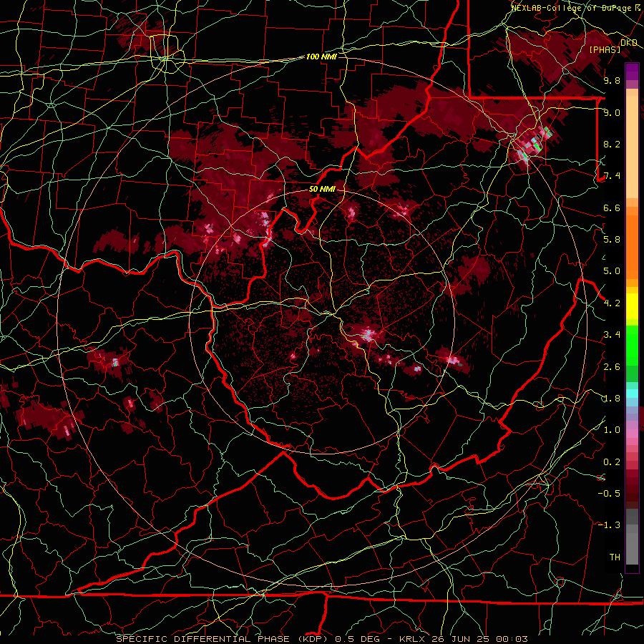The image size is (644, 644).
Task: Click the -0.5 scale value
Action: (x=609, y=494)
